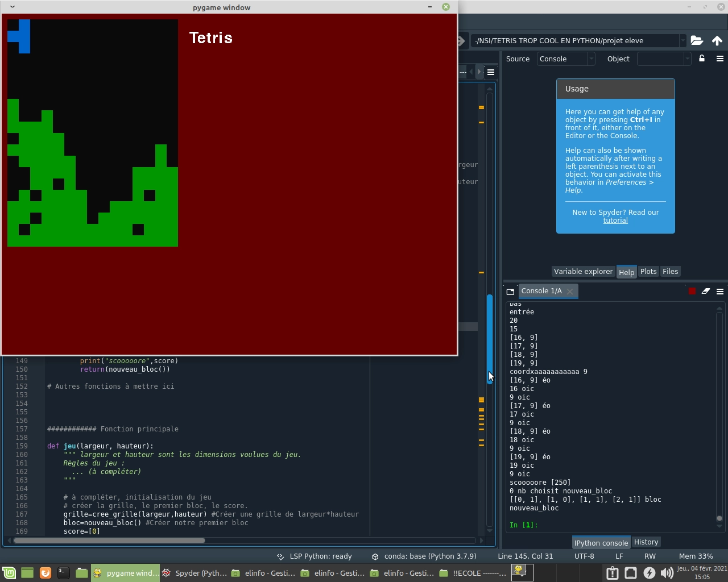Screen dimensions: 728x582
Task: Open the browse working directory folder icon
Action: click(x=697, y=40)
